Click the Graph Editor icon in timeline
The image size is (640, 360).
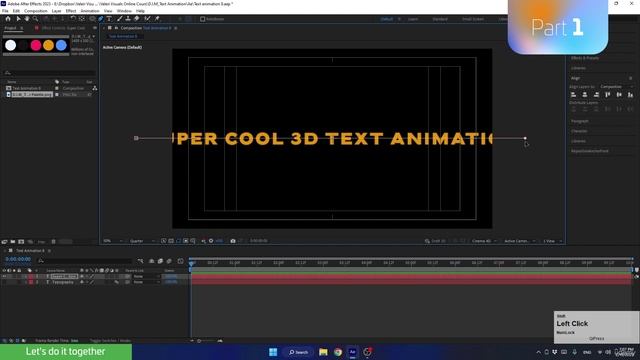pyautogui.click(x=181, y=261)
